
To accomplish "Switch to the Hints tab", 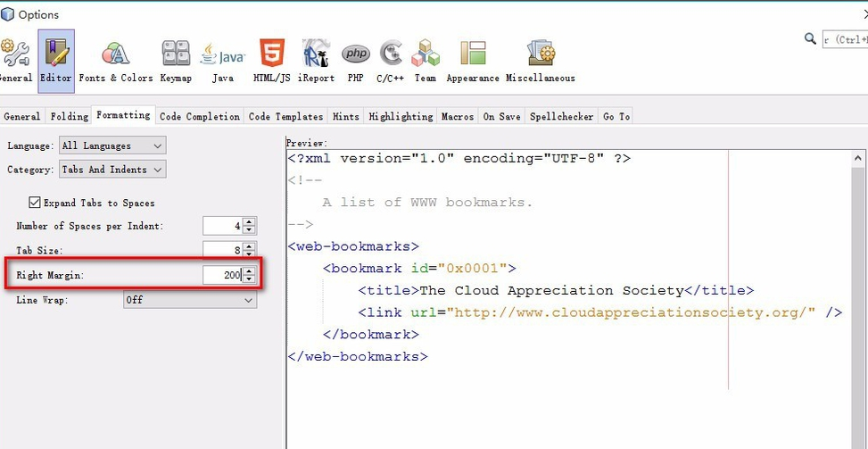I will coord(346,116).
